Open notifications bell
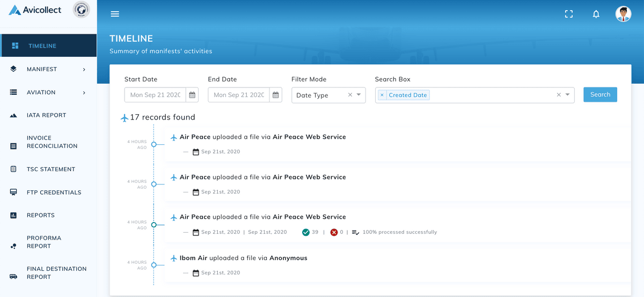Screen dimensions: 644x297 [x=596, y=14]
